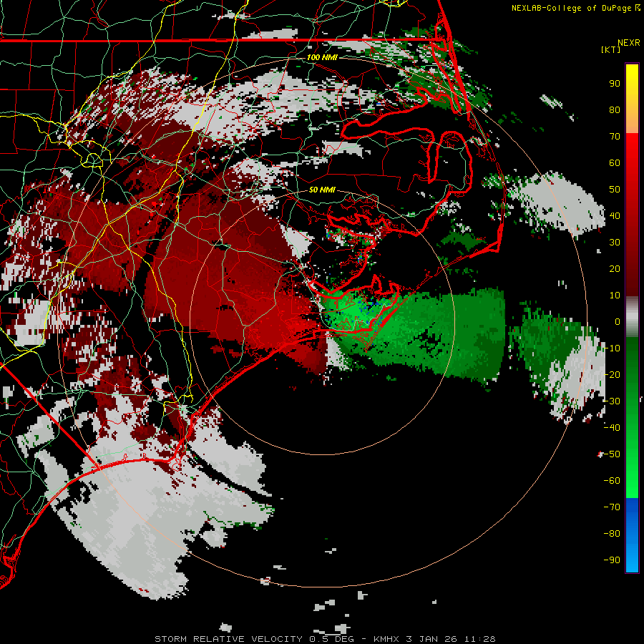The height and width of the screenshot is (644, 644).
Task: Click the -30 value on the velocity scale
Action: coord(612,401)
